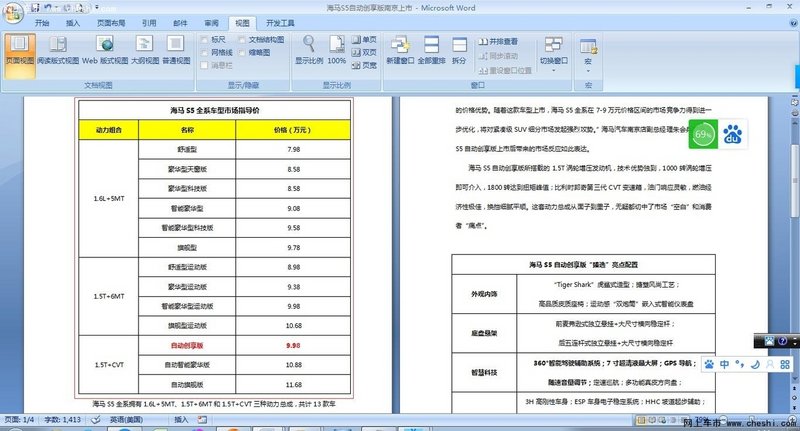Click the proofing check icon in status bar
The width and height of the screenshot is (800, 431).
coord(96,420)
